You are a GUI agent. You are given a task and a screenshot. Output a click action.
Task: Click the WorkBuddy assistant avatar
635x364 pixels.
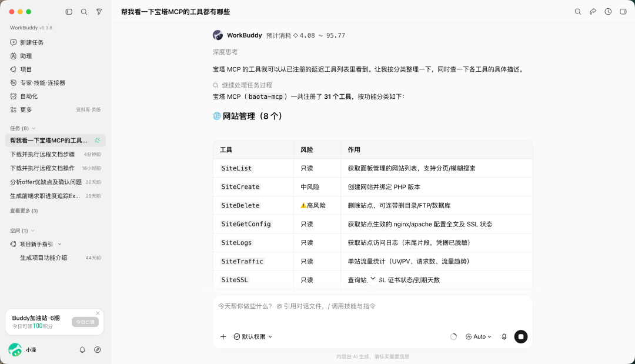click(x=218, y=35)
